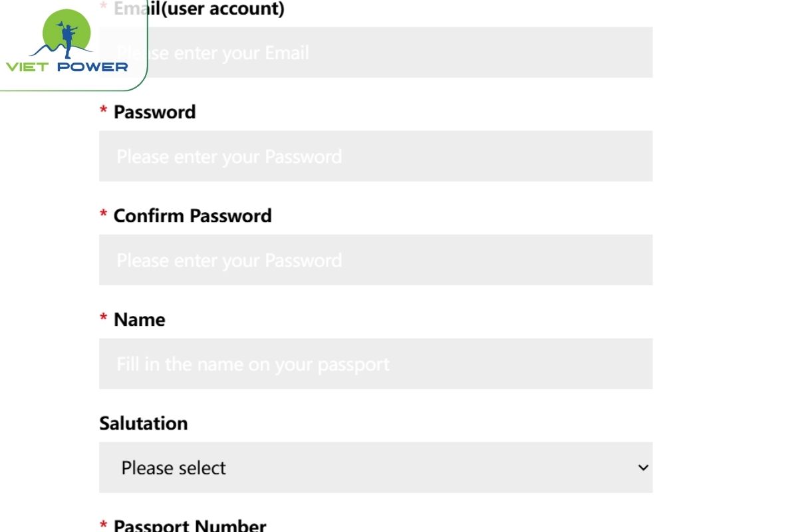Open the Salutation dropdown
The image size is (798, 532).
[x=376, y=468]
